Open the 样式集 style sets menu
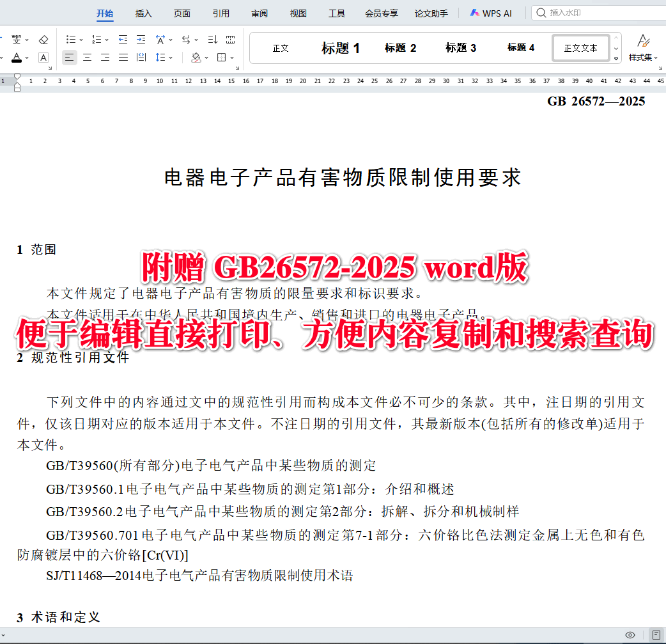Screen dimensions: 666x644 pos(643,48)
